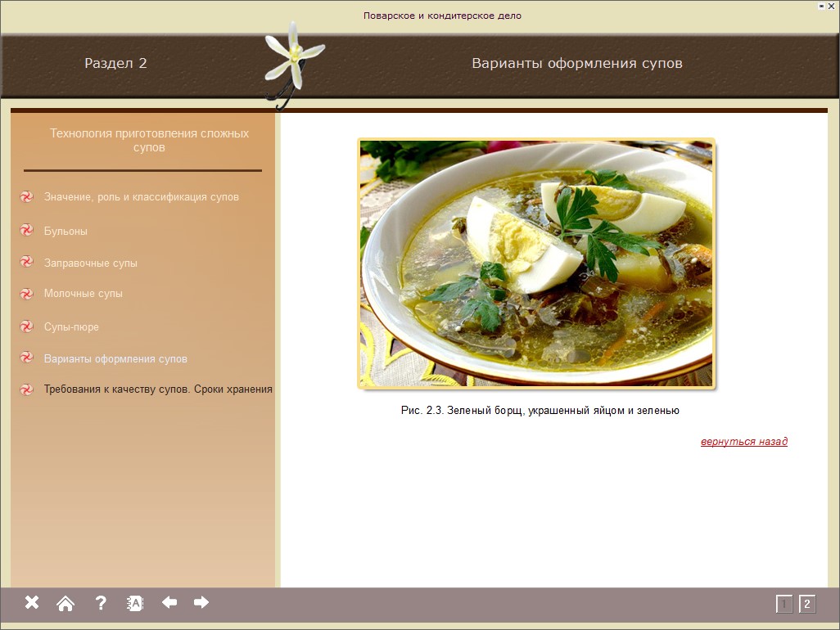Viewport: 840px width, 630px height.
Task: Click the X exit icon in bottom toolbar
Action: tap(32, 603)
